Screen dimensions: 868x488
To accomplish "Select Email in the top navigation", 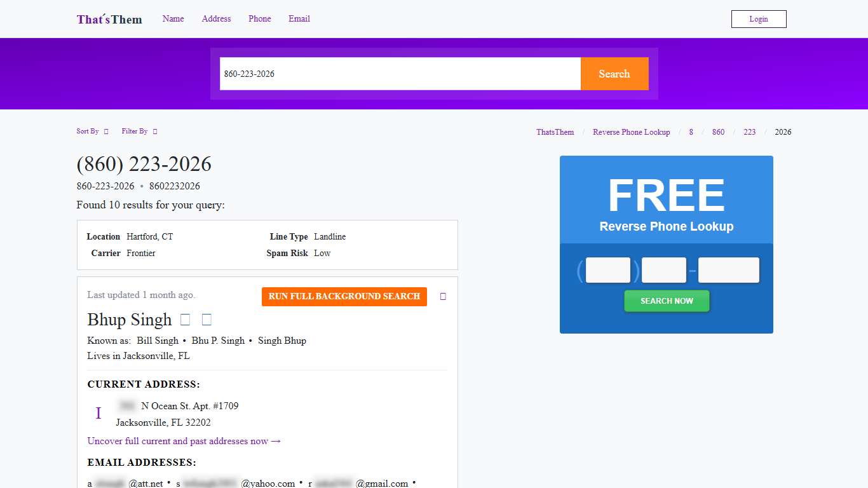I will (x=299, y=19).
